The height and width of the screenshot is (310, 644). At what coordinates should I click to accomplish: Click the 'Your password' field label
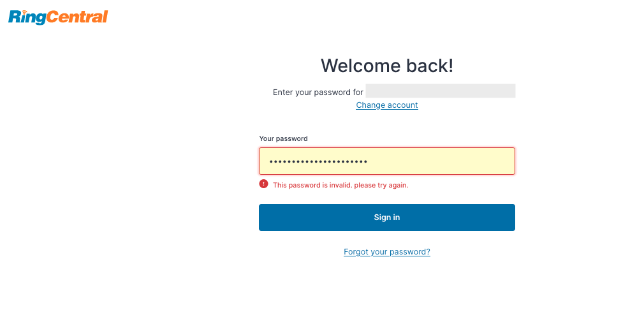coord(283,139)
